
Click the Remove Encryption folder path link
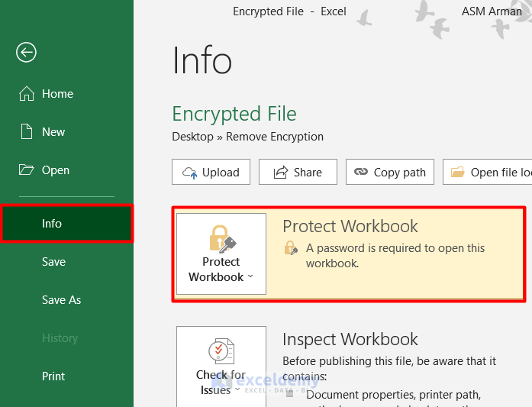pos(275,137)
